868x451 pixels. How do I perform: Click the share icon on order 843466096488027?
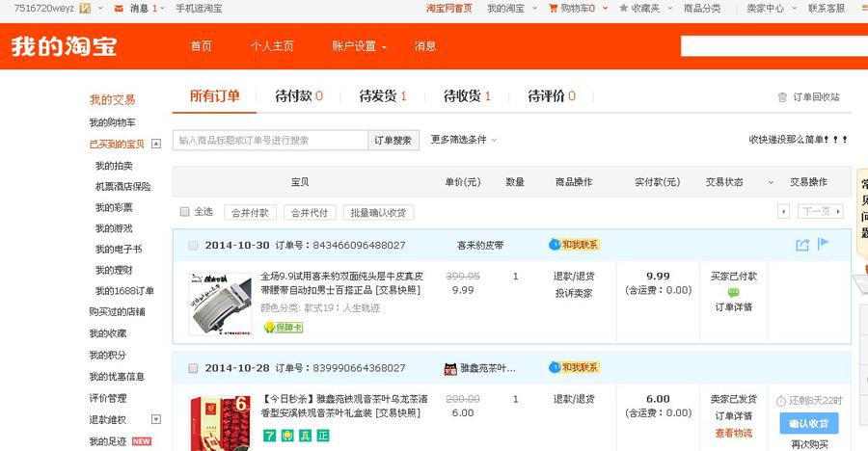click(x=802, y=245)
